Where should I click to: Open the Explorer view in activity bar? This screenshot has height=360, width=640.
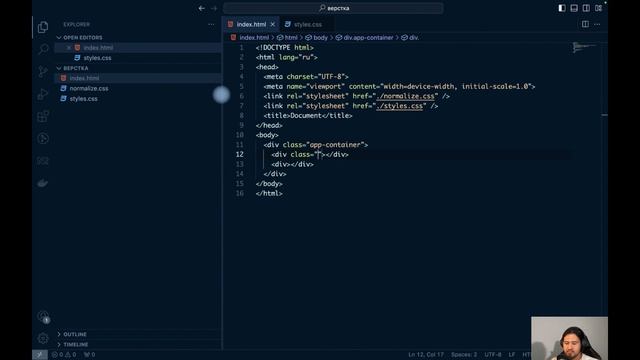tap(43, 27)
